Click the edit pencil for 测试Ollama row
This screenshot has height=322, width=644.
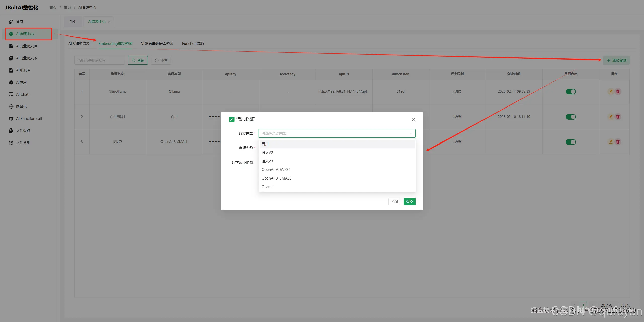click(611, 91)
